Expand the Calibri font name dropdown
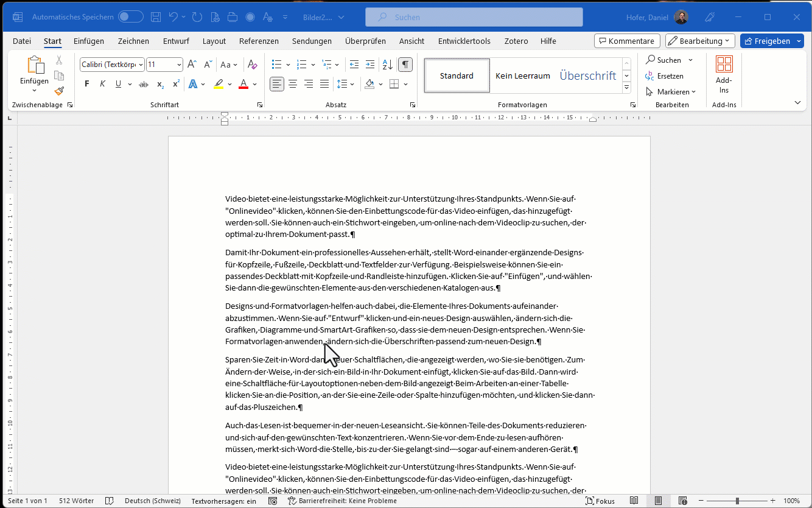The width and height of the screenshot is (812, 508). pyautogui.click(x=141, y=65)
